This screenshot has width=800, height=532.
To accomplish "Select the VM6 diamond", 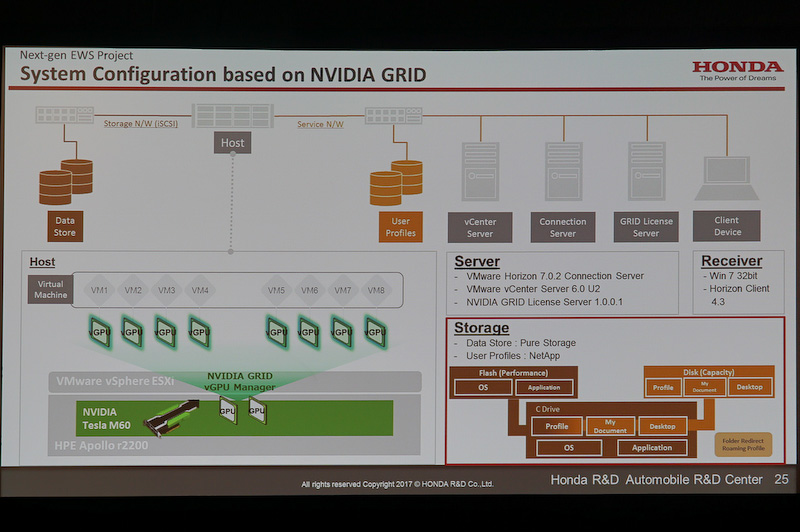I will [x=309, y=290].
